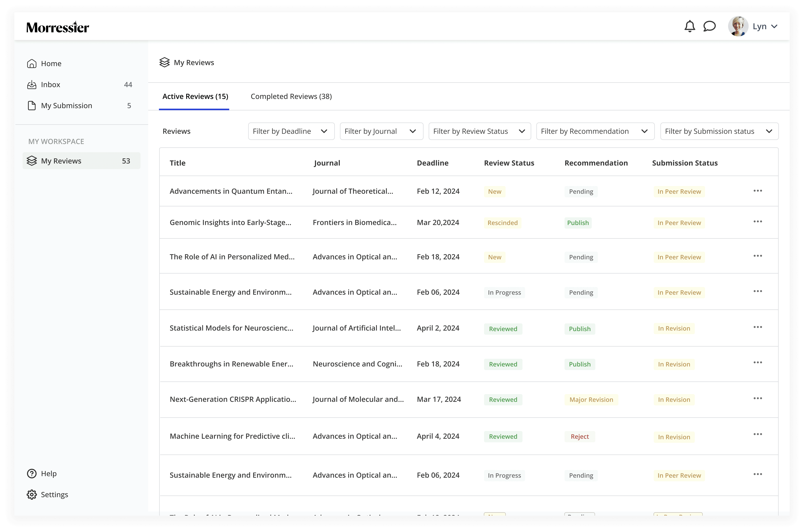The image size is (804, 532).
Task: Click the Journal of Theoretical... journal cell
Action: click(353, 191)
